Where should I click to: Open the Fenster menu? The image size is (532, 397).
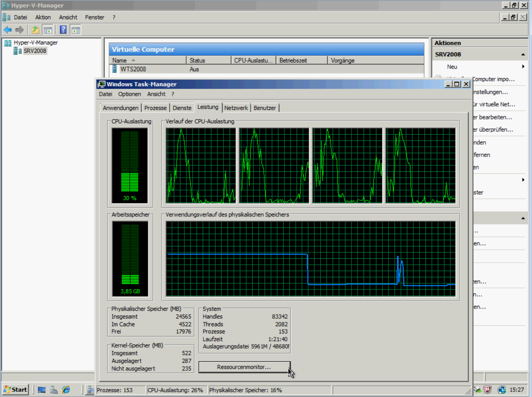tap(95, 17)
